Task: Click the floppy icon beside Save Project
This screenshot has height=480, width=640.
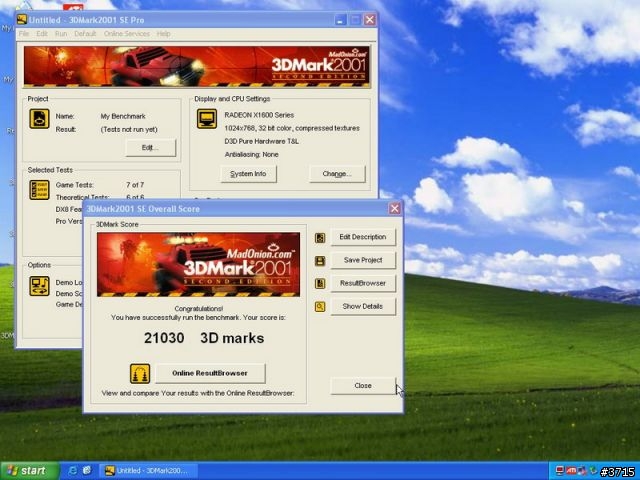Action: (x=320, y=261)
